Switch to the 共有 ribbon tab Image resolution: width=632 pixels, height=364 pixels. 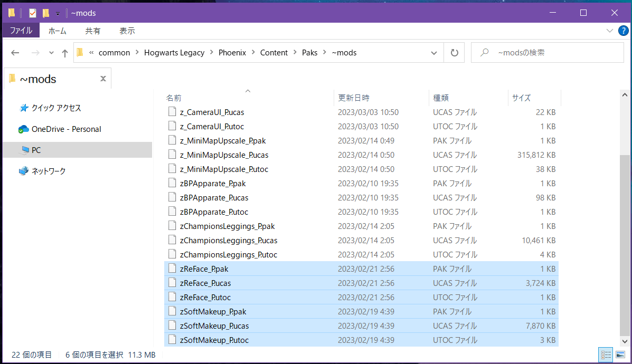click(93, 31)
